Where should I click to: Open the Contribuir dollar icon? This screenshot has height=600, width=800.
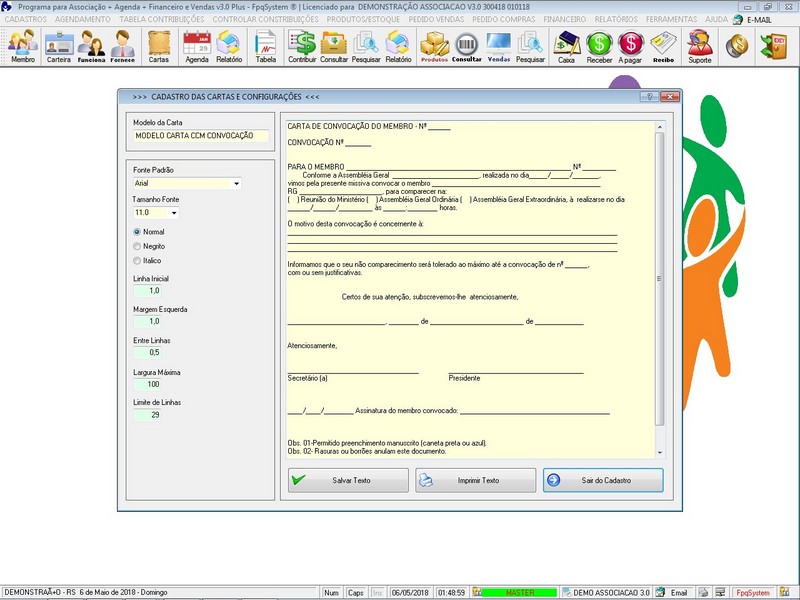click(x=302, y=46)
